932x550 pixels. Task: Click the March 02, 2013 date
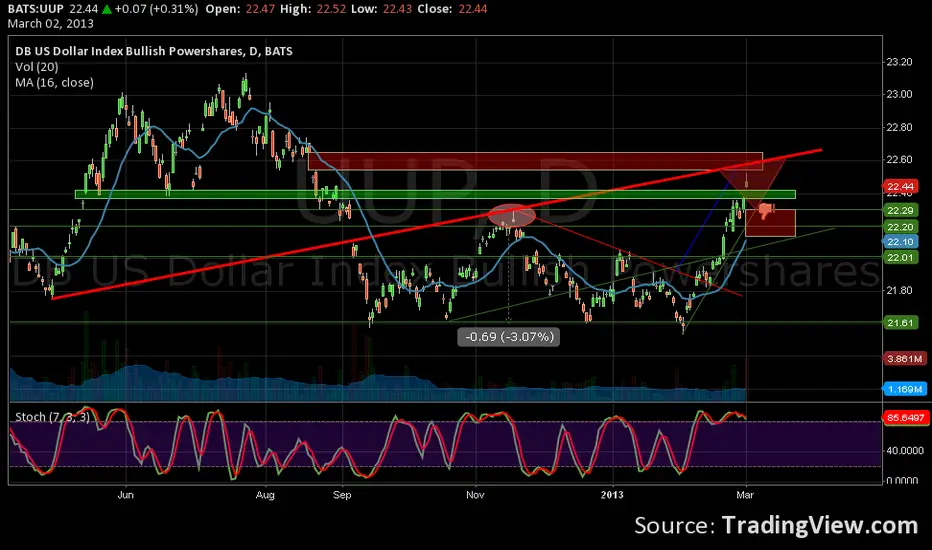point(51,24)
